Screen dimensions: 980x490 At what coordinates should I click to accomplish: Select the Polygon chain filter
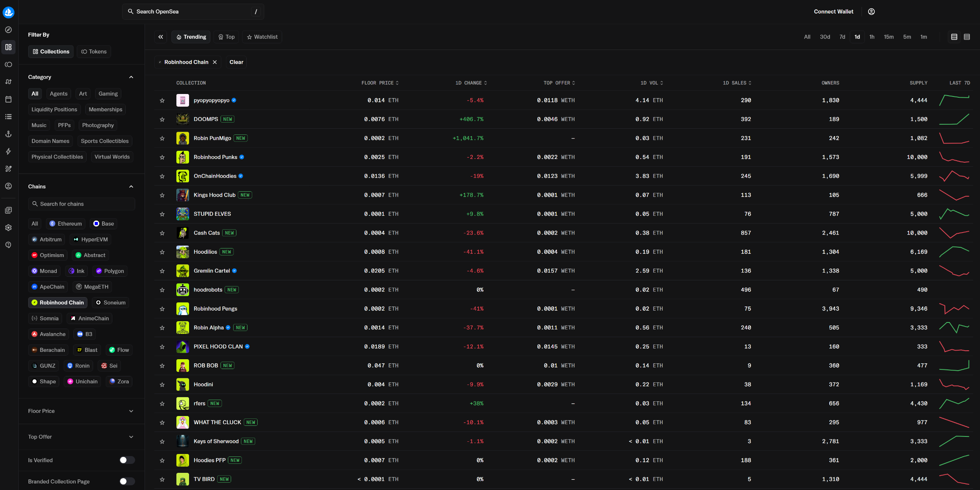[x=110, y=271]
